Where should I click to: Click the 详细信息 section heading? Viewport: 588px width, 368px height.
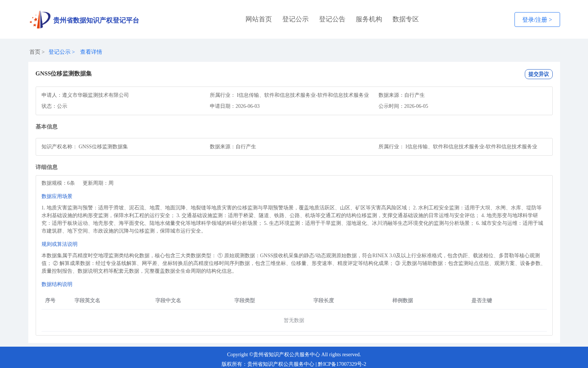pos(47,167)
